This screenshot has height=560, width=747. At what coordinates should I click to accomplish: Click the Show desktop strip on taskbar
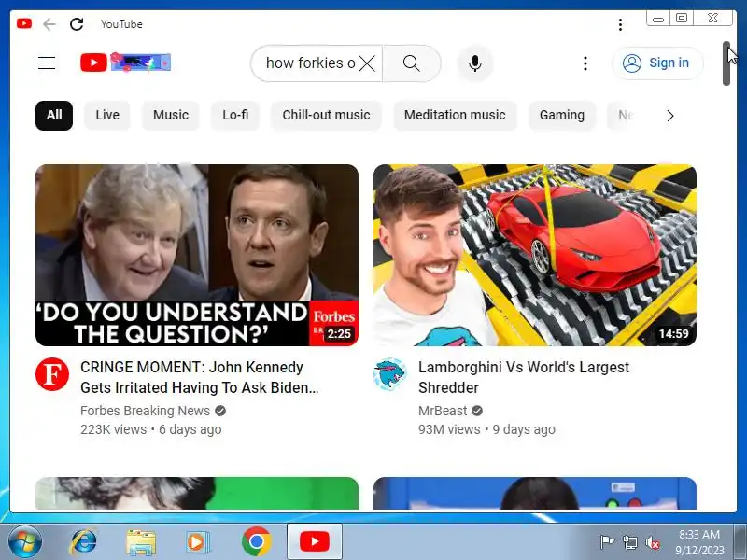tap(740, 542)
